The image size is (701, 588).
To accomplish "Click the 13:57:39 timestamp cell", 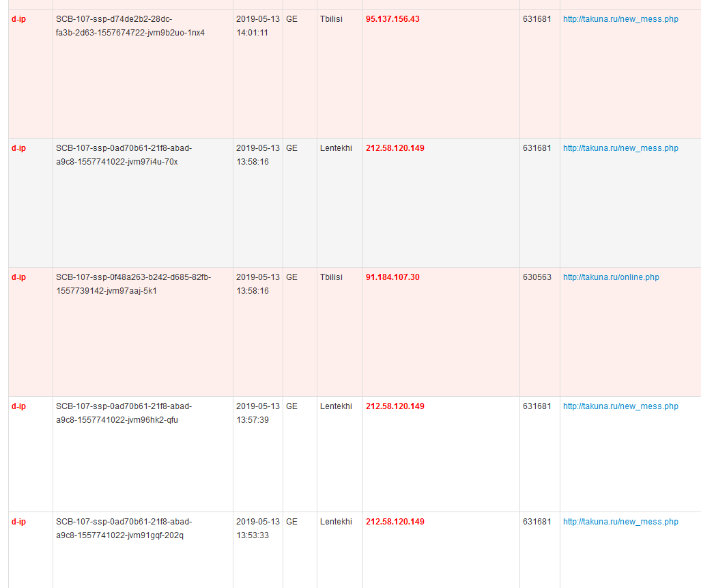I will click(257, 413).
